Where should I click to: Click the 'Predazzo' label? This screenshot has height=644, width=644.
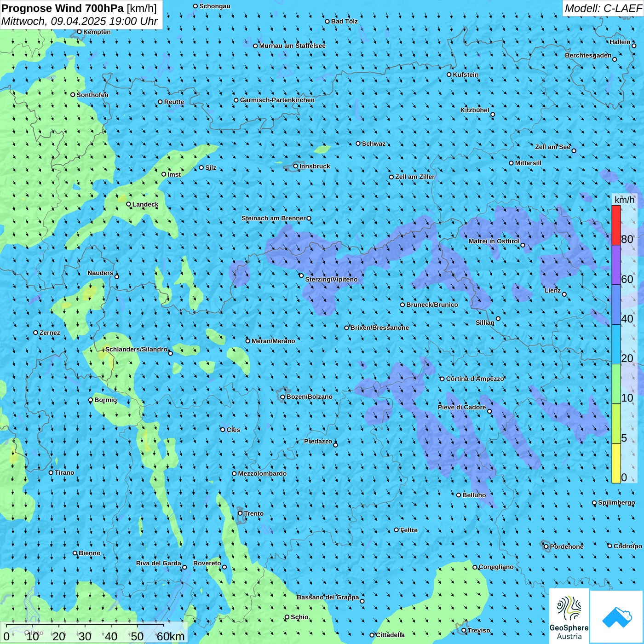click(x=318, y=441)
